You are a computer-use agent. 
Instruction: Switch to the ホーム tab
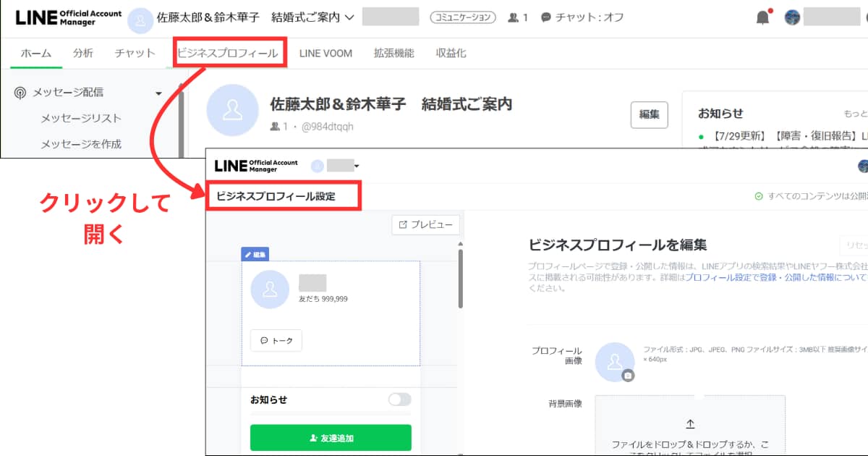coord(36,53)
